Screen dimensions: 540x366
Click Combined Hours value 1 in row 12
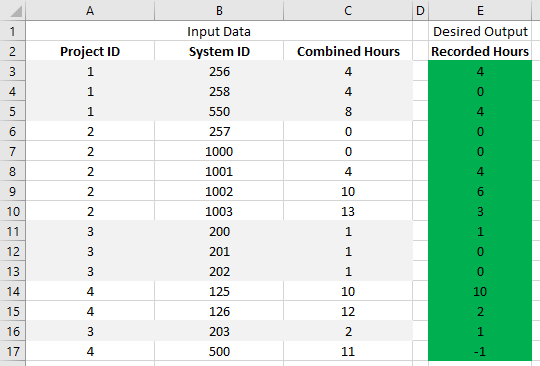348,251
